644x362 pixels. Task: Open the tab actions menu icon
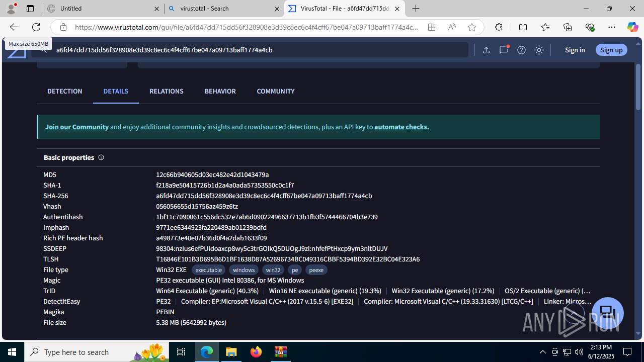click(x=30, y=9)
